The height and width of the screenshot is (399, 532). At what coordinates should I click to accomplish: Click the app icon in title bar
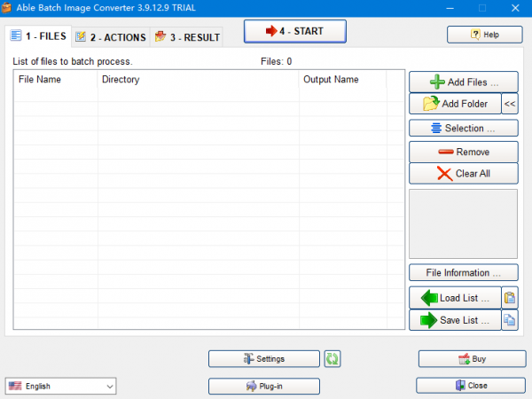pyautogui.click(x=6, y=8)
